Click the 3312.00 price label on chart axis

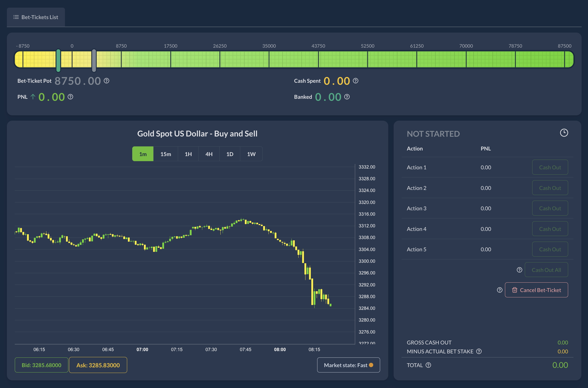point(367,226)
